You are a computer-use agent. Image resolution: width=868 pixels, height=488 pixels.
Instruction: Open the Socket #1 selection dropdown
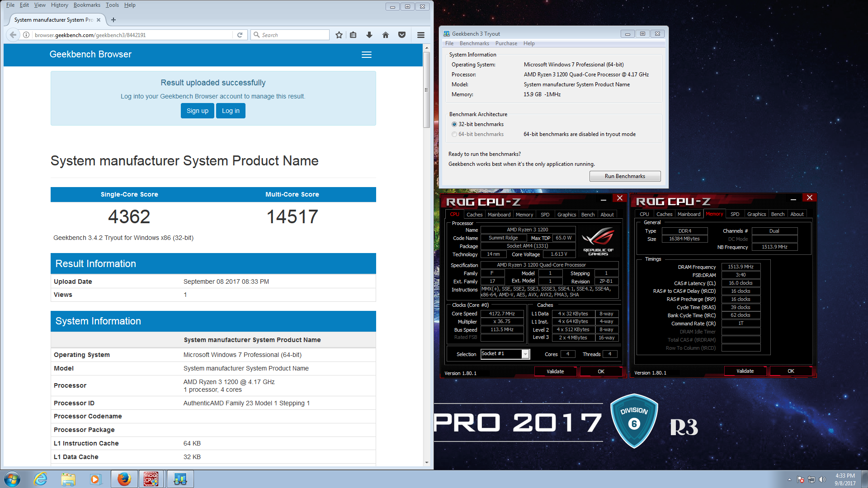525,354
